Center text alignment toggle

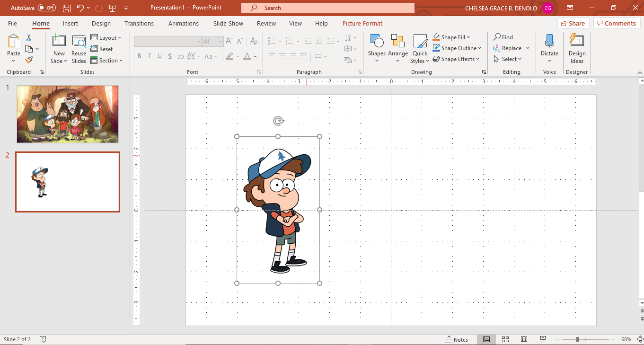(282, 56)
